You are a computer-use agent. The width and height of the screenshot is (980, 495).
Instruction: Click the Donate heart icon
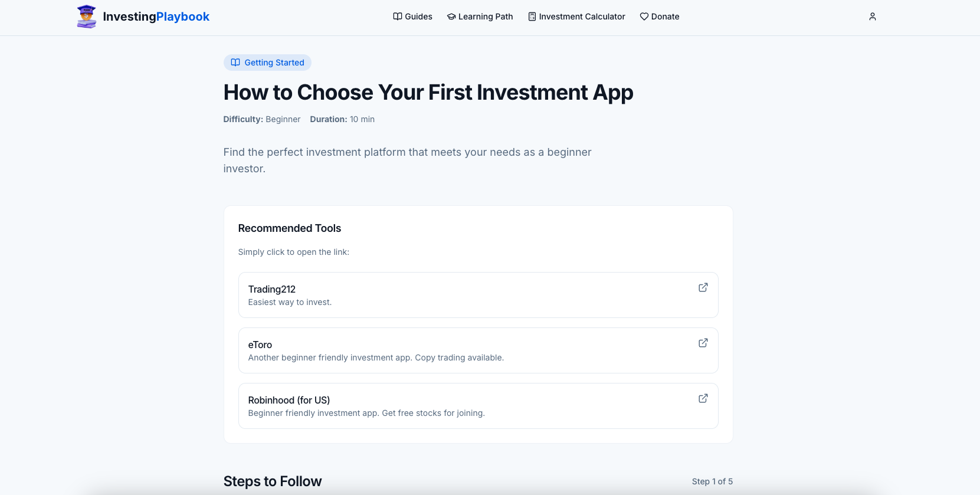click(644, 17)
